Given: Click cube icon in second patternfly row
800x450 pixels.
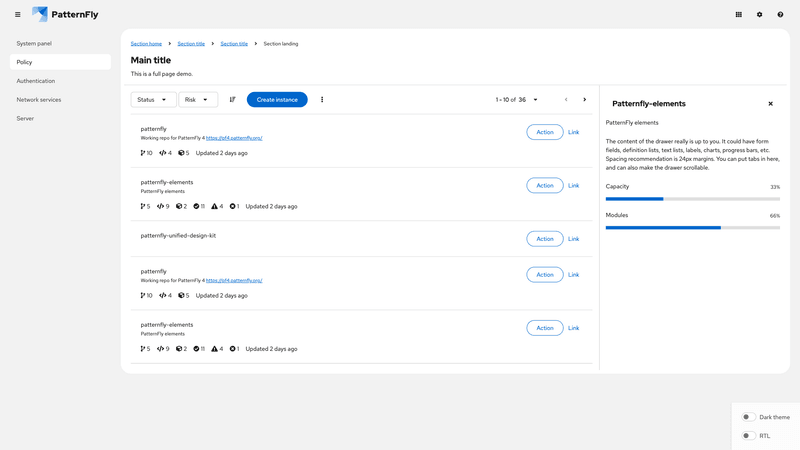Looking at the screenshot, I should 181,295.
